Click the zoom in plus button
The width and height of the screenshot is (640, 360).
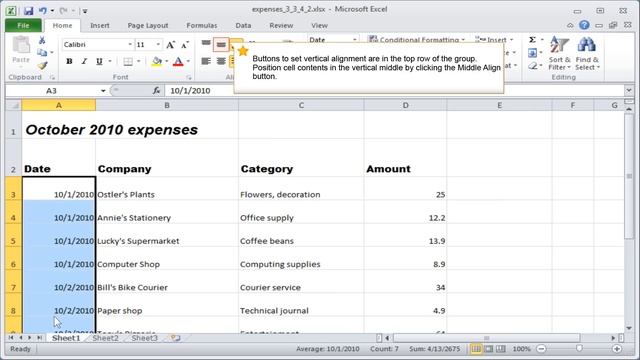point(617,349)
